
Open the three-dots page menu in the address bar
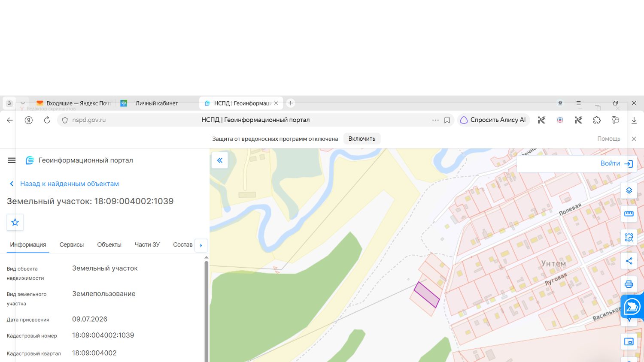(x=435, y=120)
